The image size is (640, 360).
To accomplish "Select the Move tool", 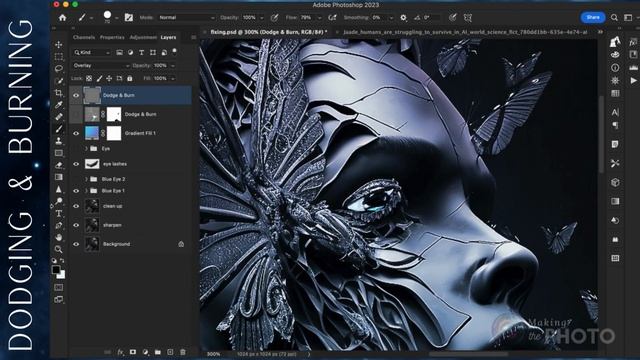I will pos(59,44).
